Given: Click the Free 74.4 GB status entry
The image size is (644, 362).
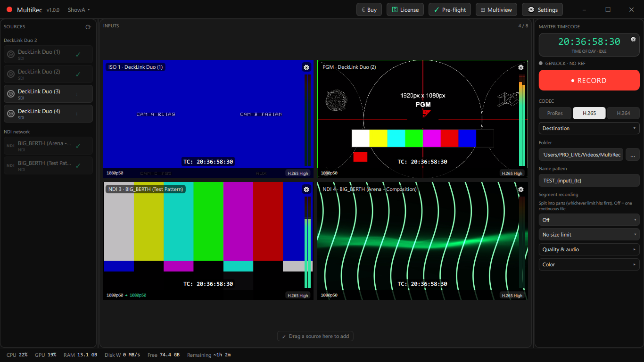Looking at the screenshot, I should (163, 355).
